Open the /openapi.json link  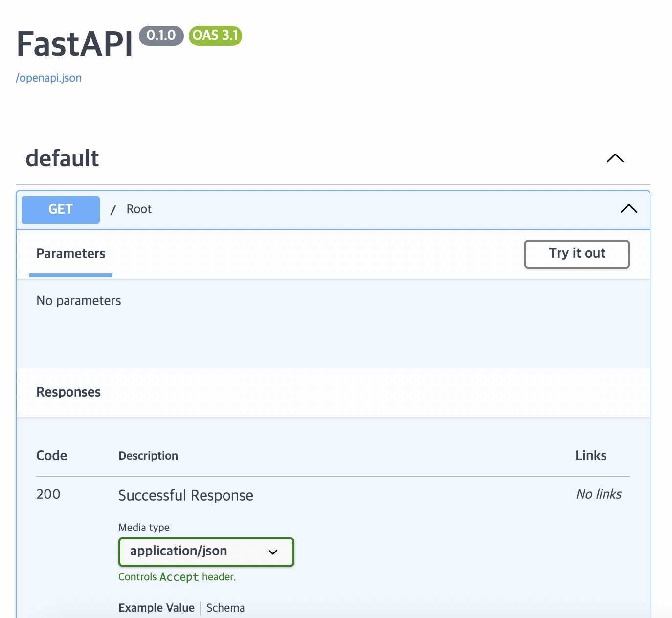(x=49, y=78)
